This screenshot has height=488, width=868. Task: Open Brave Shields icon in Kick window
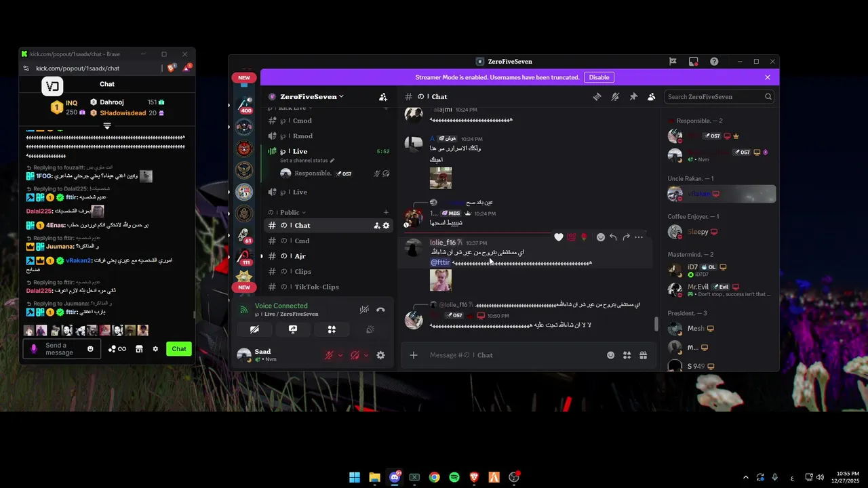(172, 68)
